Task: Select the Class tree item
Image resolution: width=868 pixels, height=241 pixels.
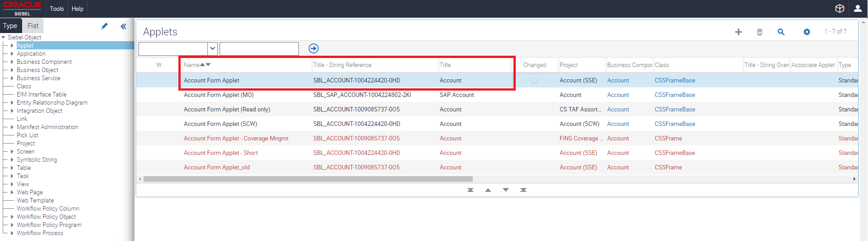Action: [24, 87]
